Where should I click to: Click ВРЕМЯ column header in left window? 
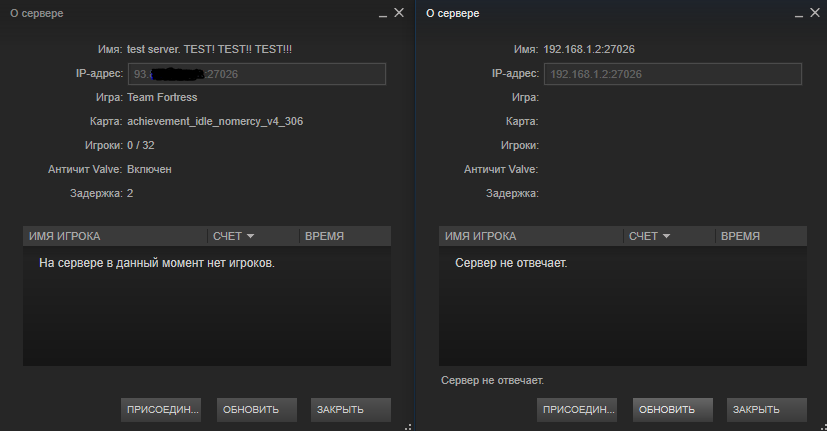pyautogui.click(x=344, y=236)
